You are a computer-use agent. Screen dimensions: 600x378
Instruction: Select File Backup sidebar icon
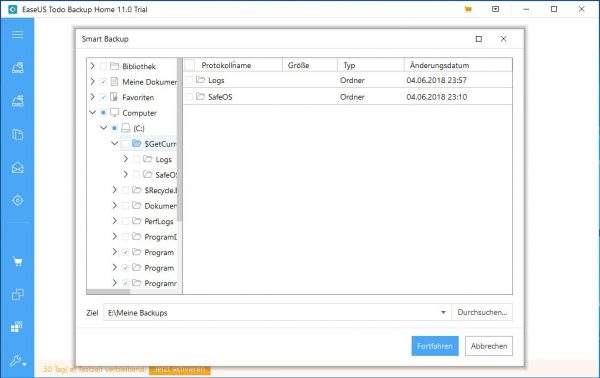point(17,134)
